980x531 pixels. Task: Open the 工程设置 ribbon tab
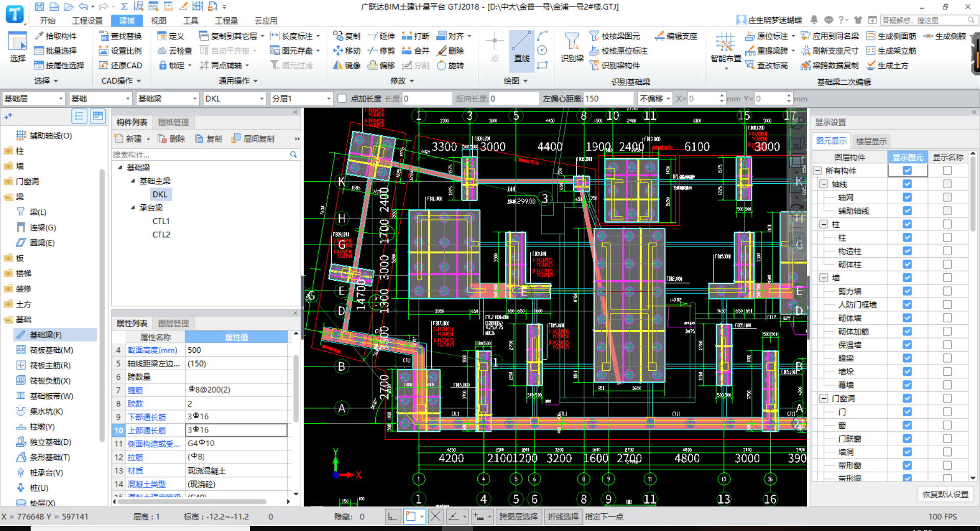[x=87, y=20]
